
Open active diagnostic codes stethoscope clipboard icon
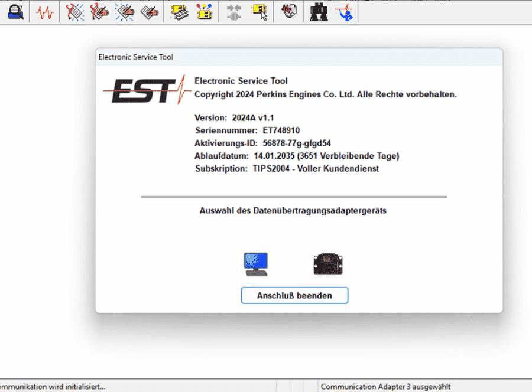(74, 12)
